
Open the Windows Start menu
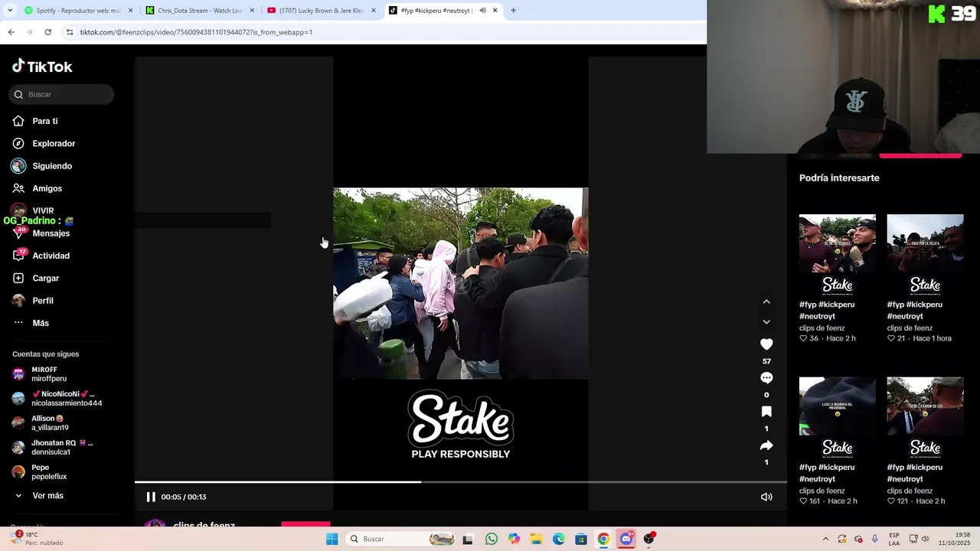(332, 539)
